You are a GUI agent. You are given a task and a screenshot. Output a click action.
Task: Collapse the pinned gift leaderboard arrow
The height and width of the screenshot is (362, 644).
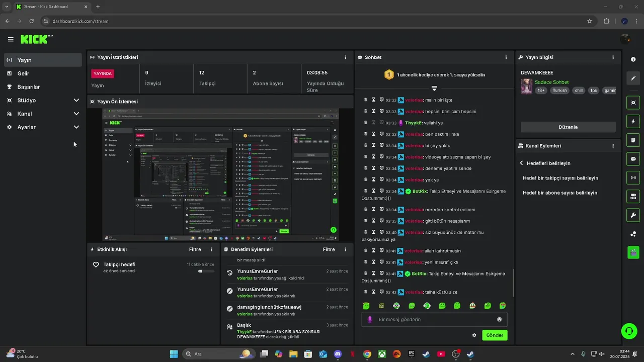point(434,88)
